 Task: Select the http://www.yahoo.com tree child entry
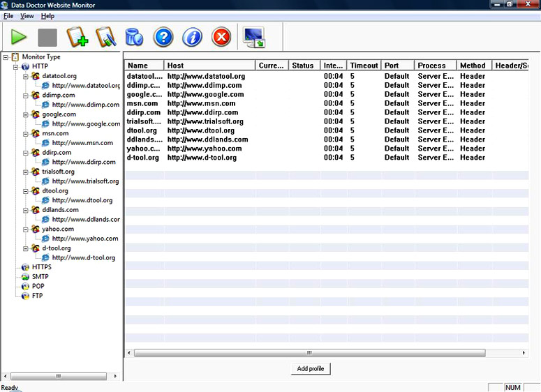click(85, 239)
